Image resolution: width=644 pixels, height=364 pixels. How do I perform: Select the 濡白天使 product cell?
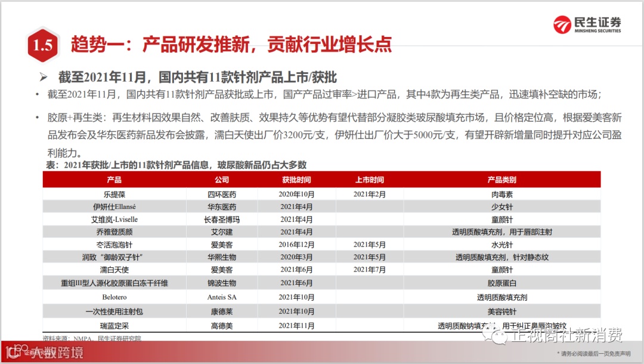[x=114, y=270]
